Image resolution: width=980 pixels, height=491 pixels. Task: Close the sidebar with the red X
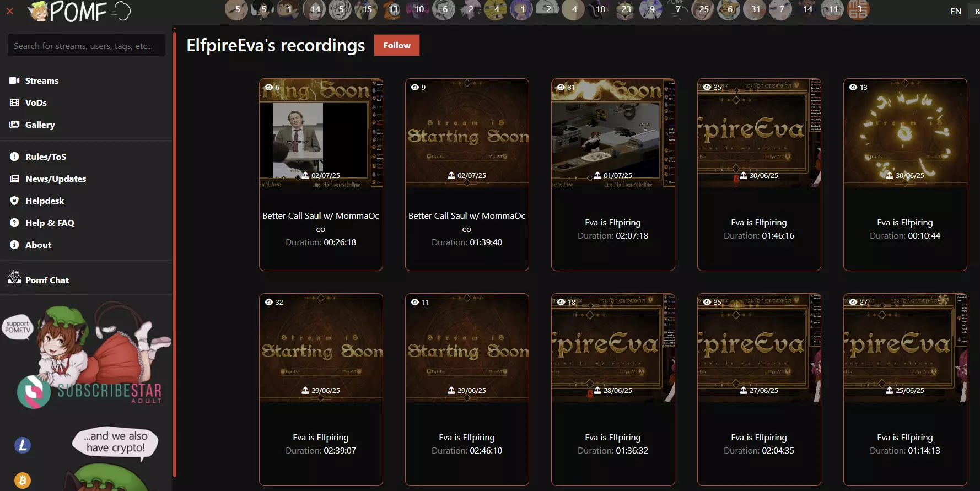[x=10, y=10]
